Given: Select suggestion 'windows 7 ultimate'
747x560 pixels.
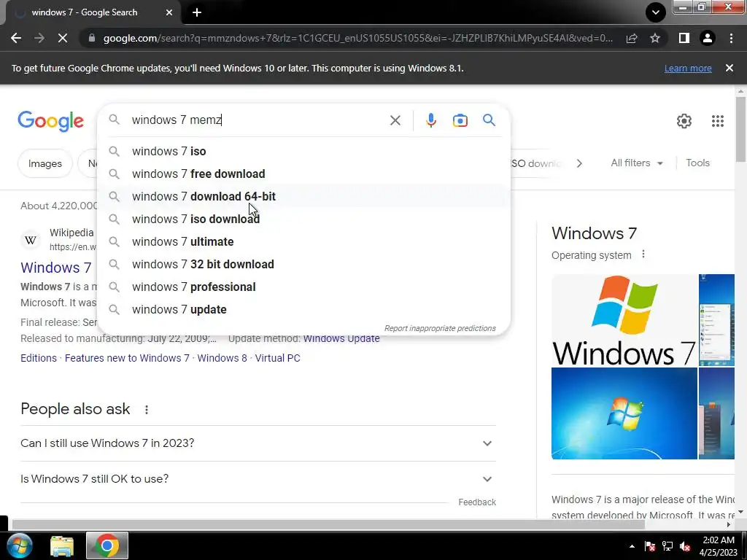Looking at the screenshot, I should click(x=303, y=241).
